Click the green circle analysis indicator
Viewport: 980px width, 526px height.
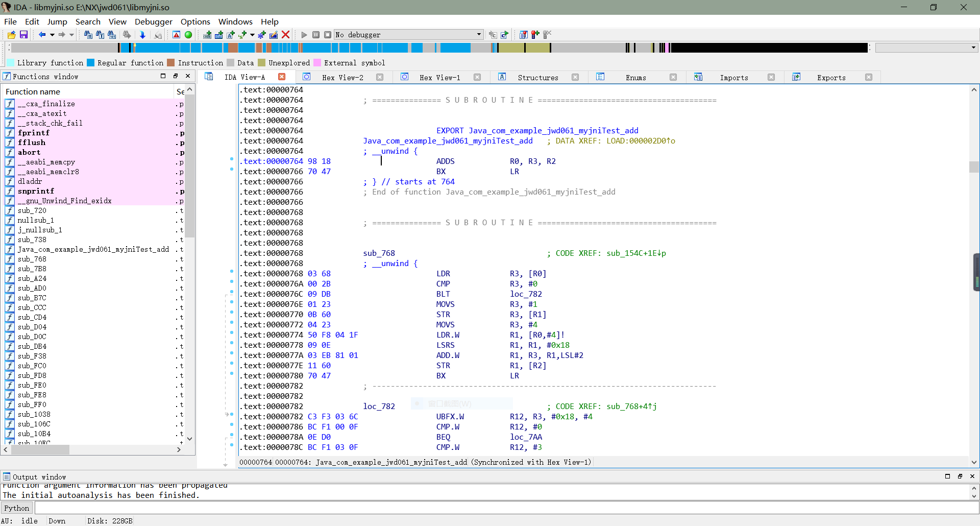[x=188, y=35]
